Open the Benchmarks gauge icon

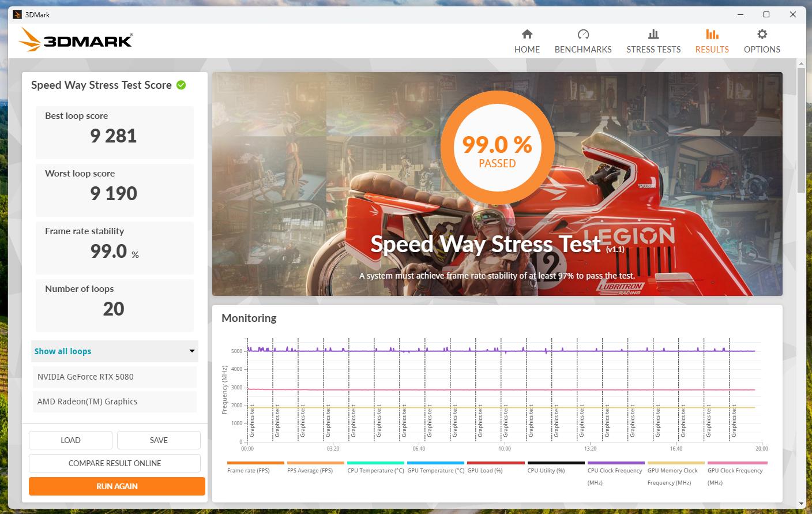tap(583, 34)
